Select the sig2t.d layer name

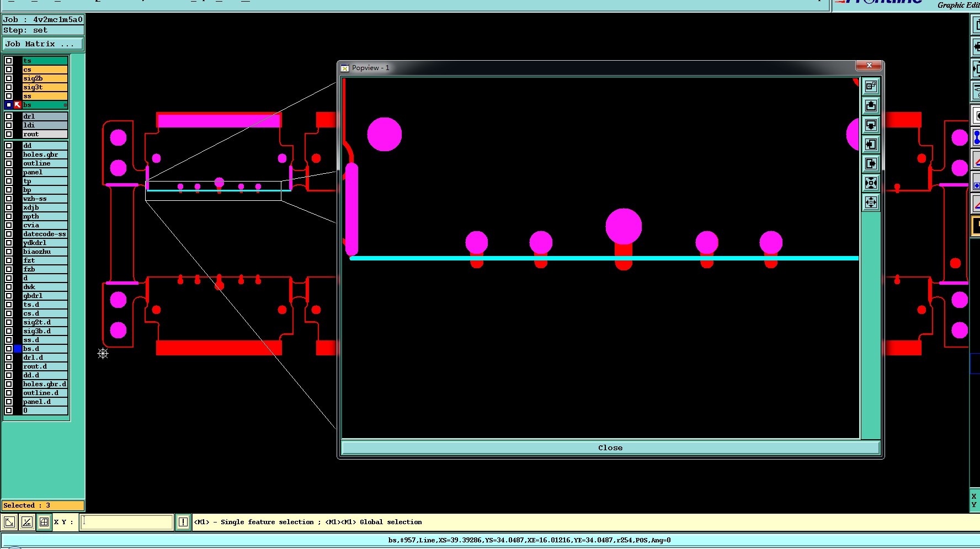45,322
